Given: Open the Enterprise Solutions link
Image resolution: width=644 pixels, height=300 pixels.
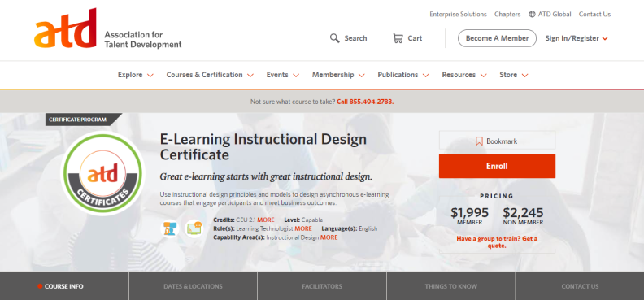Looking at the screenshot, I should (458, 14).
